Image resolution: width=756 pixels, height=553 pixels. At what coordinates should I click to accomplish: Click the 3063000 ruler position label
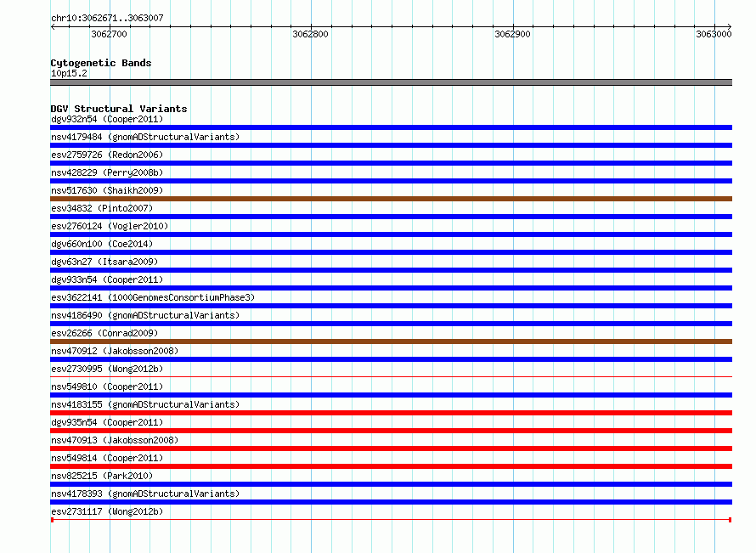click(x=714, y=34)
